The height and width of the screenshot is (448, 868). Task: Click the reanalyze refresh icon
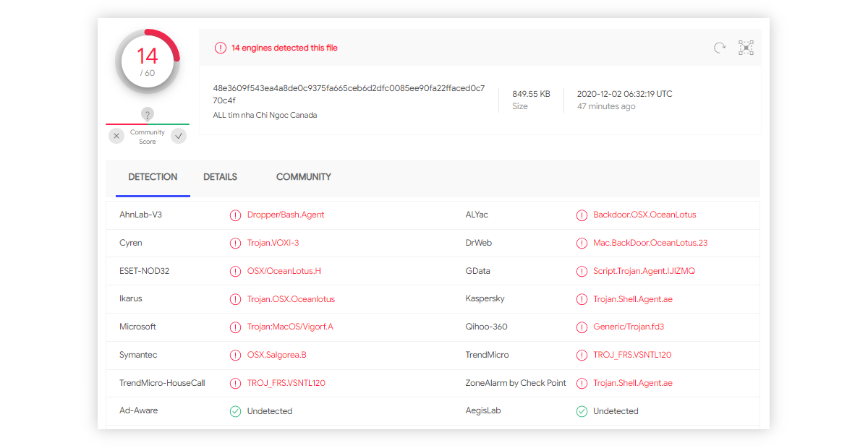(720, 48)
